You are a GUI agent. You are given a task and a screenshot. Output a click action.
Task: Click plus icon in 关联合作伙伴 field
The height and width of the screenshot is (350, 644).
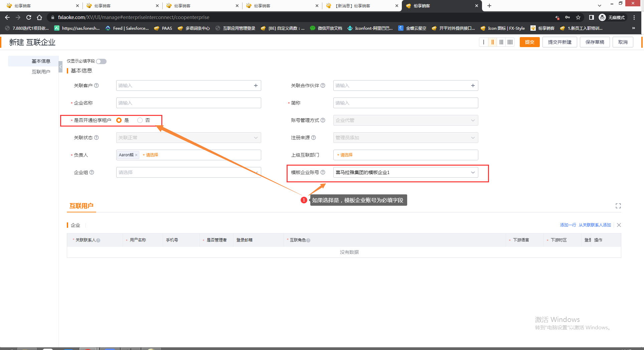[473, 85]
